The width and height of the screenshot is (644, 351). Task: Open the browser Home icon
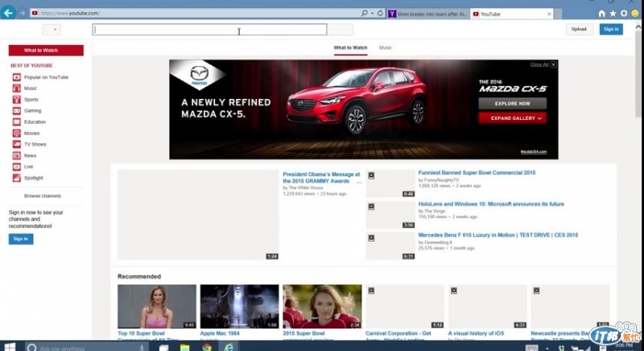(601, 14)
